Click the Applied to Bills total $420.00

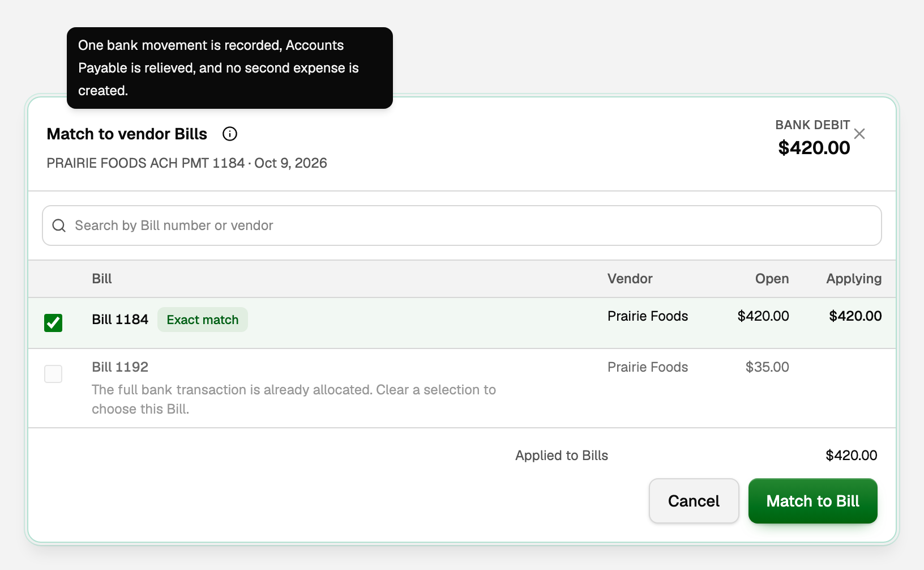(x=852, y=456)
